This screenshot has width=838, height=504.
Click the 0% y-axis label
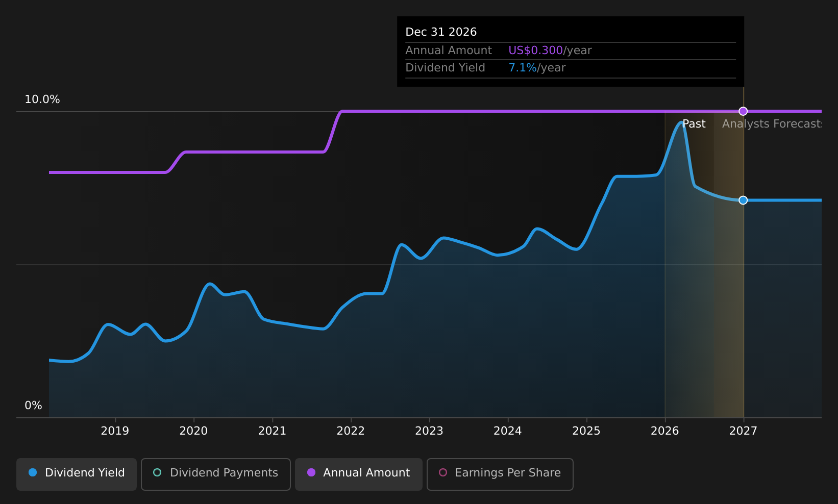(x=33, y=406)
